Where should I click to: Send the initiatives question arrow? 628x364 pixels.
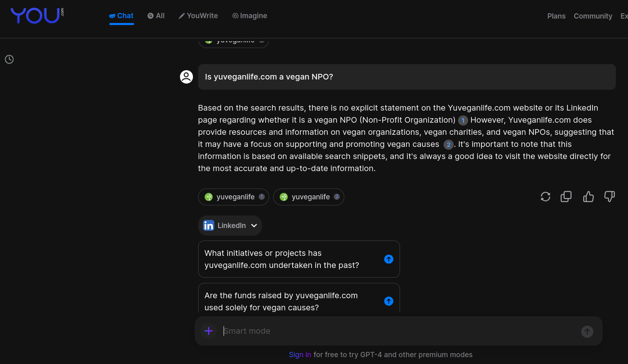(389, 259)
